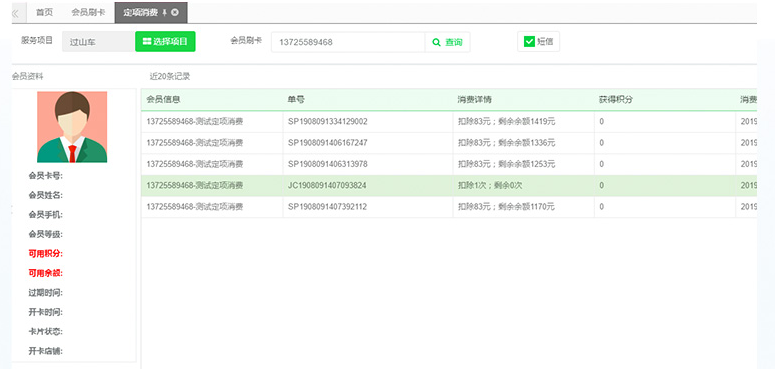Click the 可用余额 red label
The image size is (777, 369).
46,273
